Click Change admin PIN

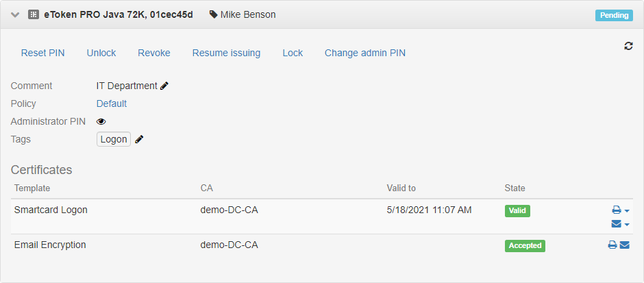364,53
